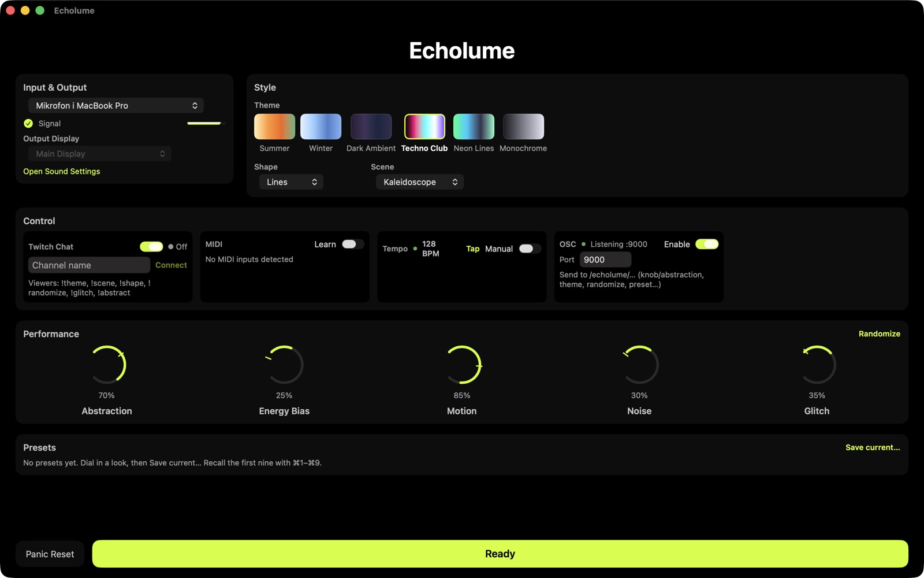Viewport: 924px width, 578px height.
Task: Close the Echolume window
Action: [x=10, y=10]
